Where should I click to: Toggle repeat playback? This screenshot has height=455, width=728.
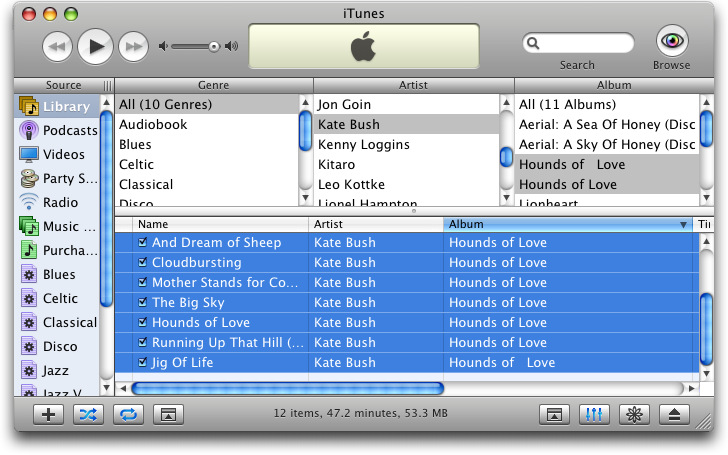(x=128, y=414)
